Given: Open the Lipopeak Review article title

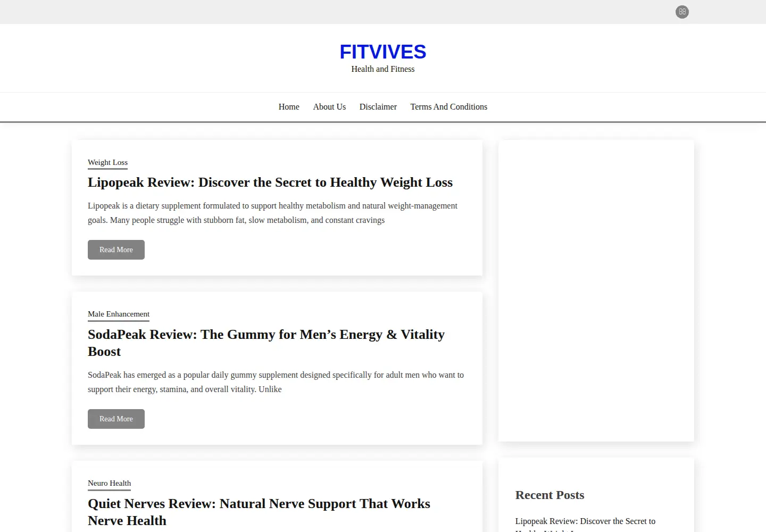Looking at the screenshot, I should click(x=270, y=182).
